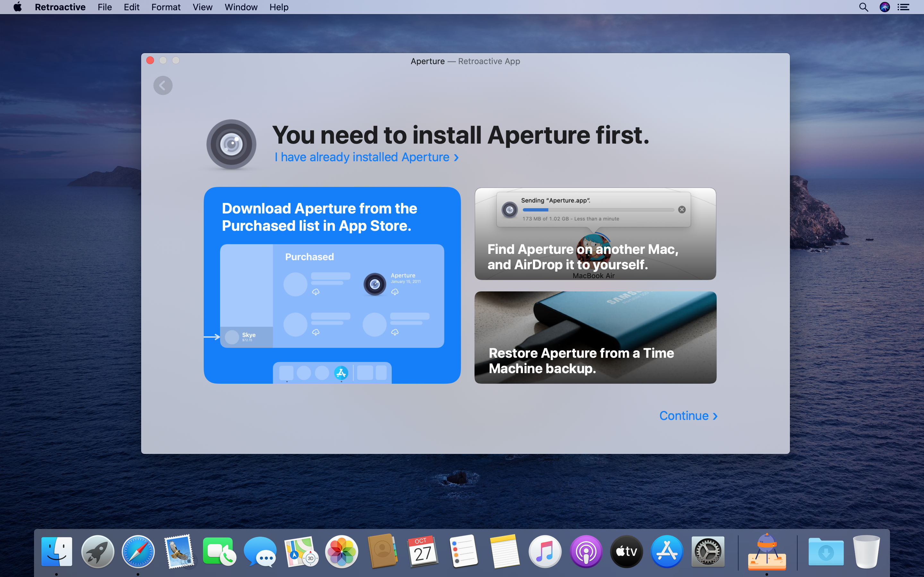Viewport: 924px width, 577px height.
Task: Open Photos app in the Dock
Action: [x=341, y=551]
